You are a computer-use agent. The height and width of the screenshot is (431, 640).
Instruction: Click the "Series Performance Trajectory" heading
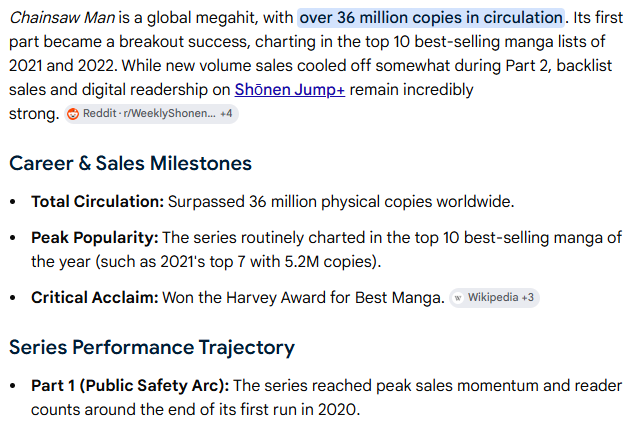click(152, 348)
